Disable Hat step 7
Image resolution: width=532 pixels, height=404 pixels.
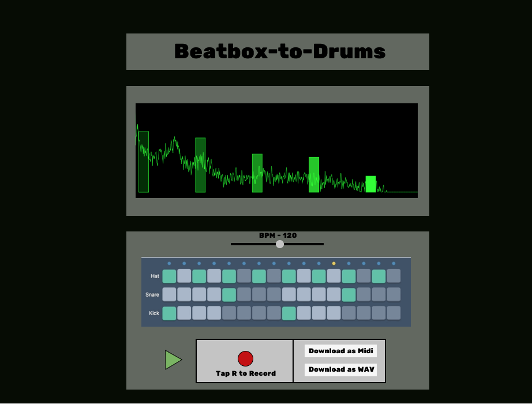point(259,276)
